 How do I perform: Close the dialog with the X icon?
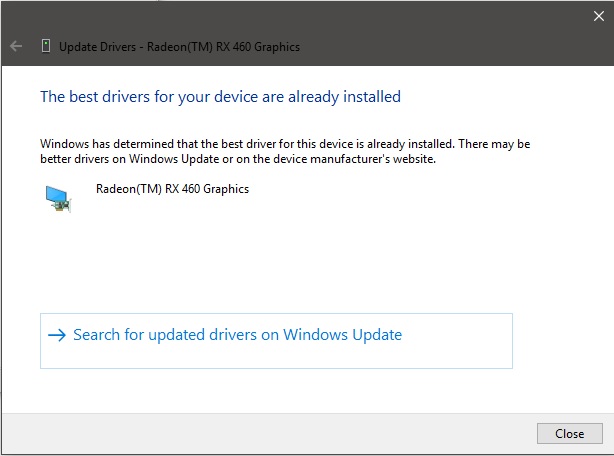(x=598, y=16)
